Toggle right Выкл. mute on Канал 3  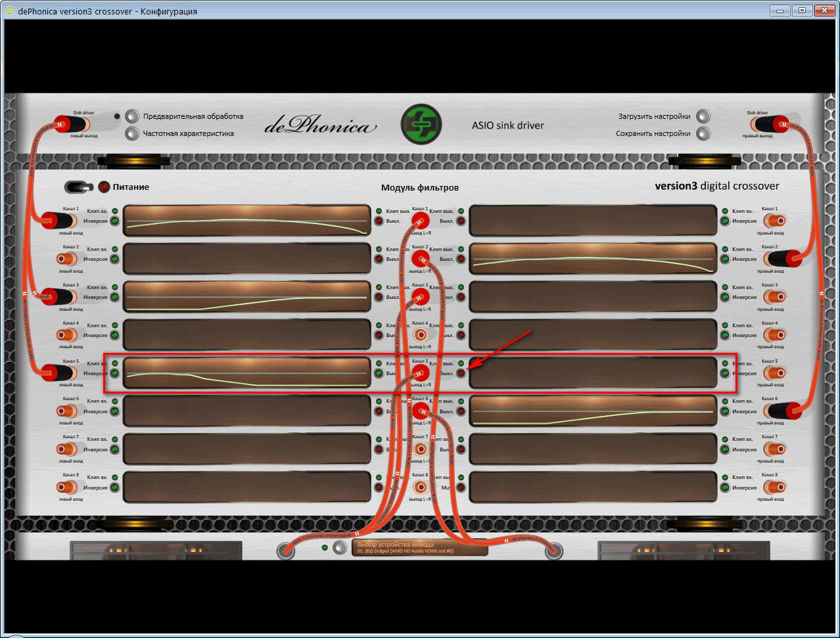tap(461, 297)
